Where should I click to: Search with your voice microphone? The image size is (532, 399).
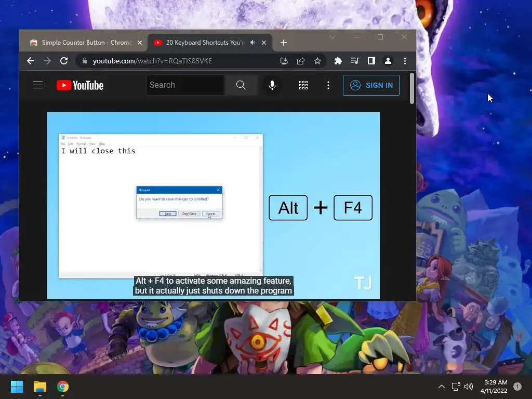point(272,85)
